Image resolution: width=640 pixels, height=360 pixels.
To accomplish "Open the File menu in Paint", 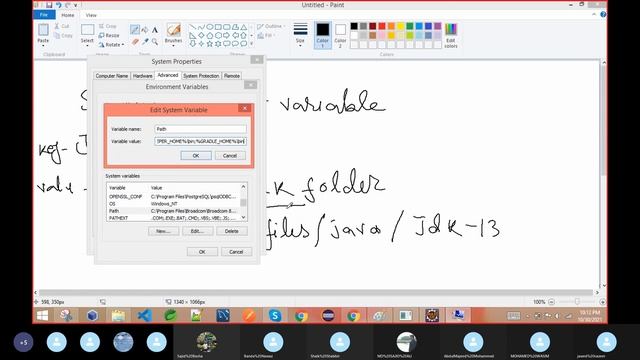I will [44, 15].
